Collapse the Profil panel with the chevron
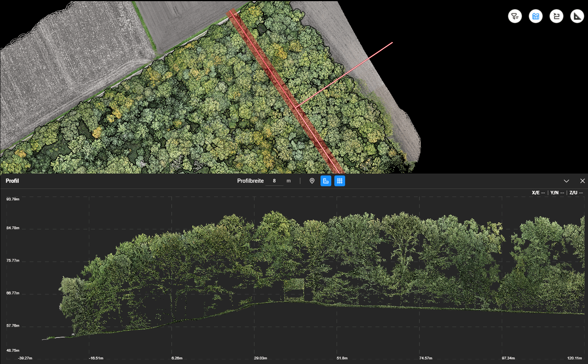Image resolution: width=588 pixels, height=364 pixels. click(566, 181)
